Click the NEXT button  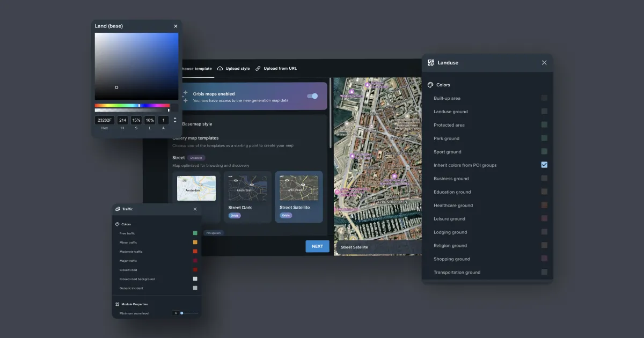[x=318, y=246]
